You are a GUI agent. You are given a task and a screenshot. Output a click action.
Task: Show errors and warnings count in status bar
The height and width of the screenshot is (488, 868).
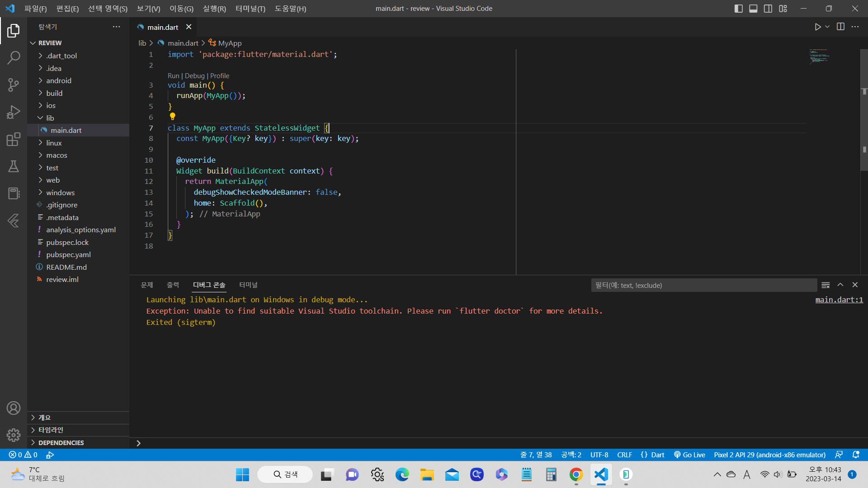pos(23,455)
